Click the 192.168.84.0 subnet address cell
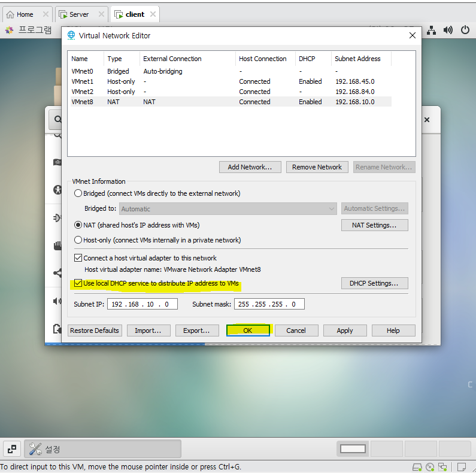Image resolution: width=476 pixels, height=473 pixels. (x=355, y=92)
